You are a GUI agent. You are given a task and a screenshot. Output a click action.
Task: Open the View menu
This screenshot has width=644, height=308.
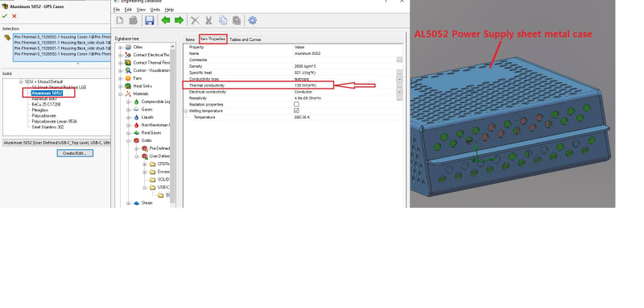pos(141,10)
